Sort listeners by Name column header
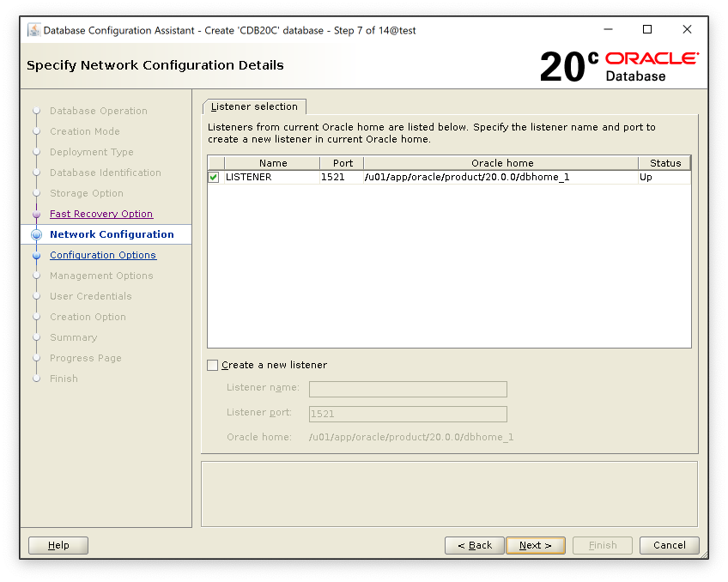This screenshot has width=728, height=582. pos(272,163)
